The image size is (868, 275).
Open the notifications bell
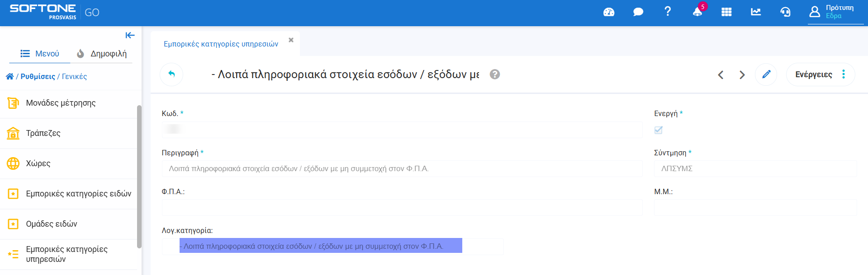tap(697, 12)
